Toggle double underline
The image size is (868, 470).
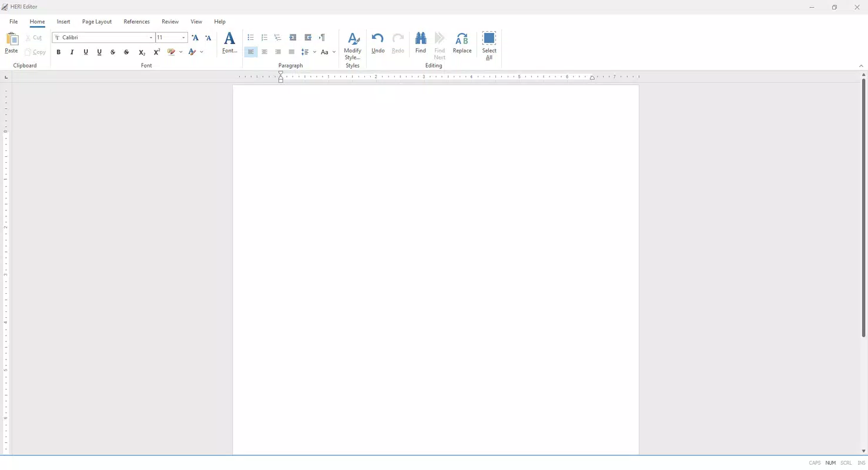(x=99, y=52)
